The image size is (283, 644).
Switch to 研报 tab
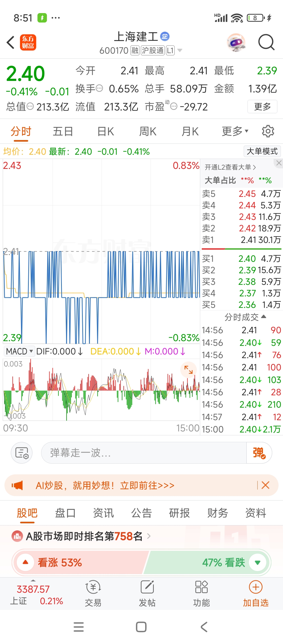[x=179, y=513]
